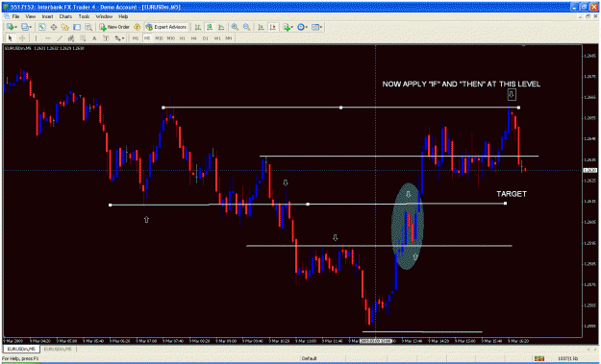
Task: Zoom out on the chart
Action: pos(246,27)
